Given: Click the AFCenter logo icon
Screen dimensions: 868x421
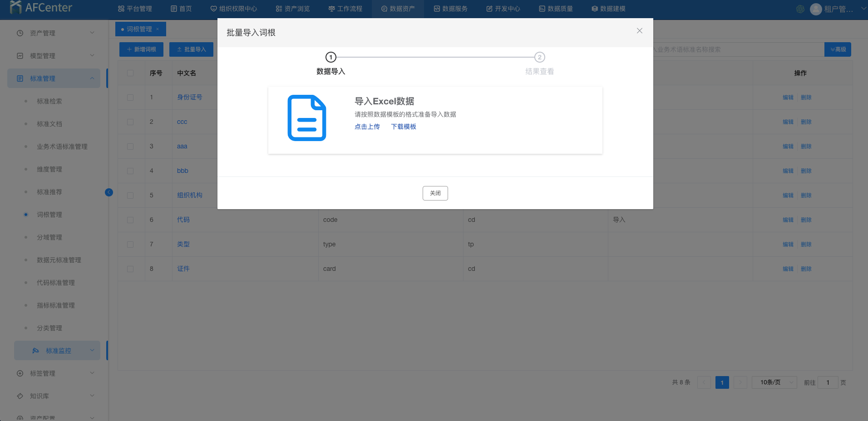Looking at the screenshot, I should tap(15, 7).
